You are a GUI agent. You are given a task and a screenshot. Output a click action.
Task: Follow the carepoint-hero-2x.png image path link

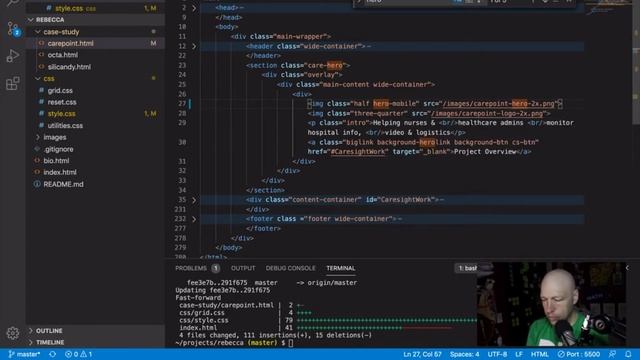pos(498,104)
